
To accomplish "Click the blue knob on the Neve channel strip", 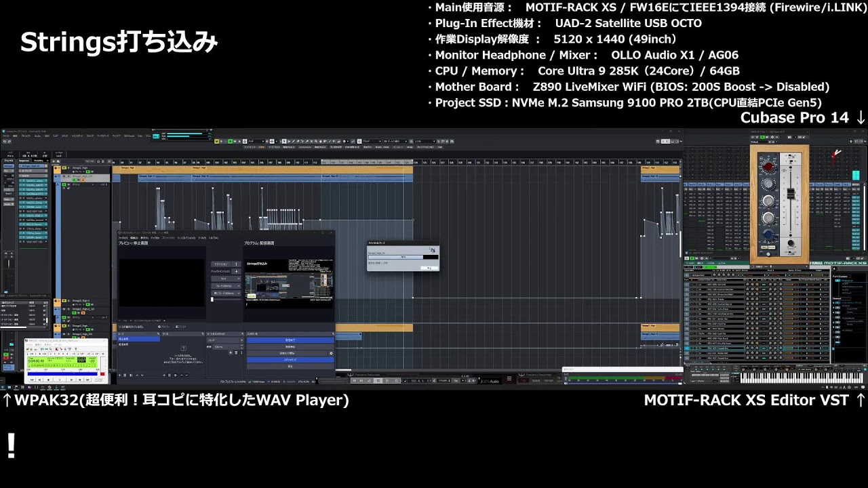I will point(768,235).
